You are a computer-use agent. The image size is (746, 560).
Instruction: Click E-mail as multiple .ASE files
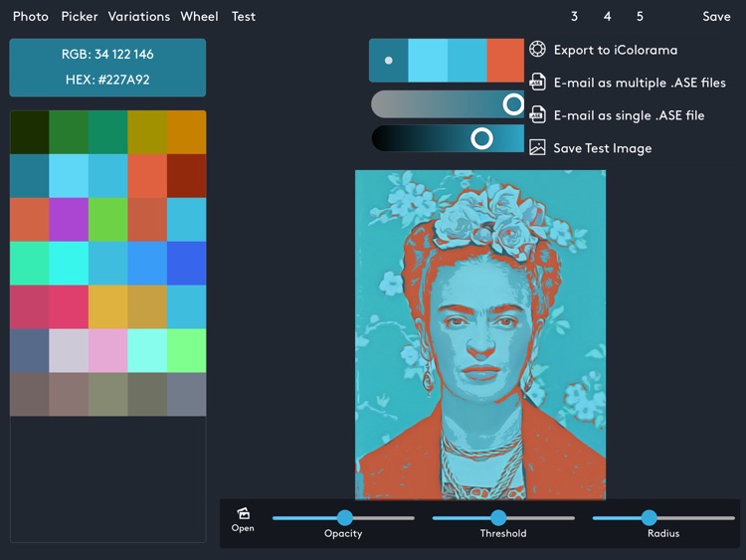(x=640, y=83)
